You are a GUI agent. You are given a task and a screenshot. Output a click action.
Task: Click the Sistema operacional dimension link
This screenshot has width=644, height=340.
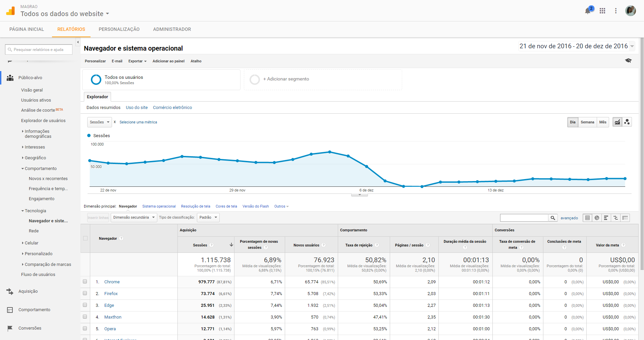(x=159, y=207)
